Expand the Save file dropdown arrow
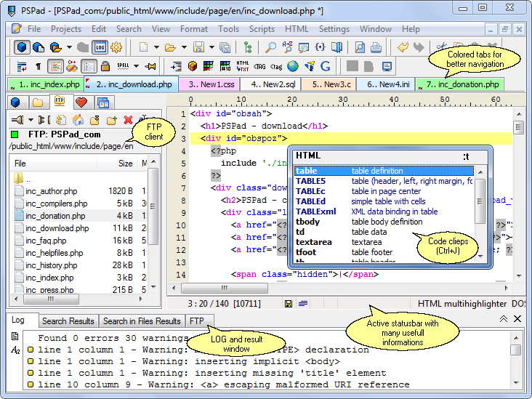Image resolution: width=532 pixels, height=399 pixels. (x=211, y=47)
